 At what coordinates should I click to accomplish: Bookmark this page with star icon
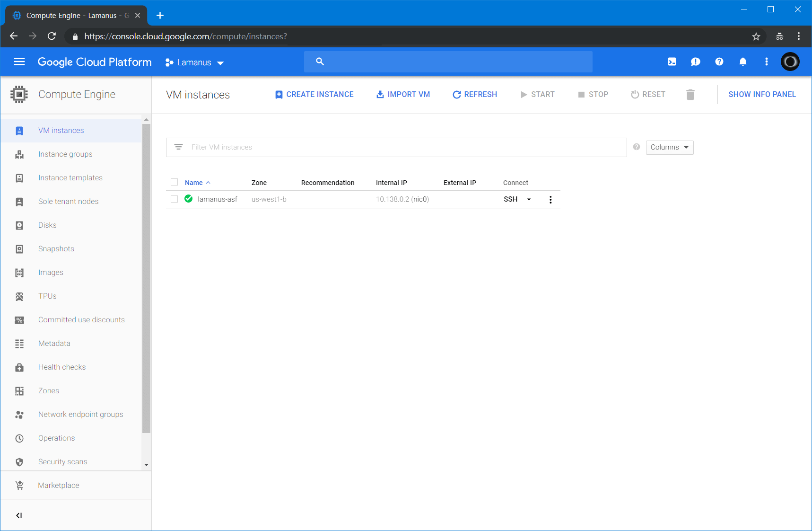click(756, 36)
